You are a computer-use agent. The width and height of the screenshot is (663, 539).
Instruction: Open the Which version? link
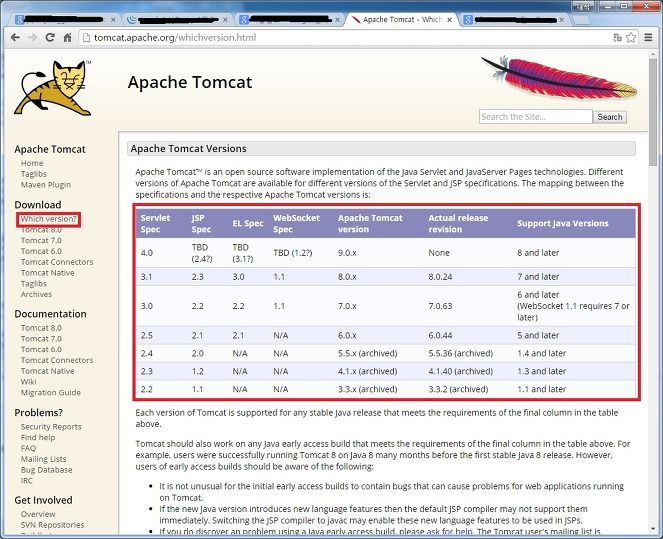pos(49,219)
